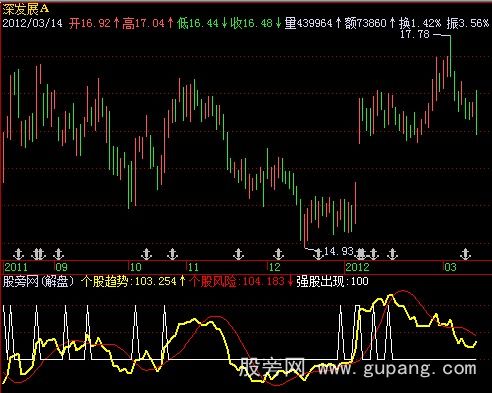Click the arrow marker icon above the 12 label
Image resolution: width=492 pixels, height=393 pixels.
[x=278, y=254]
